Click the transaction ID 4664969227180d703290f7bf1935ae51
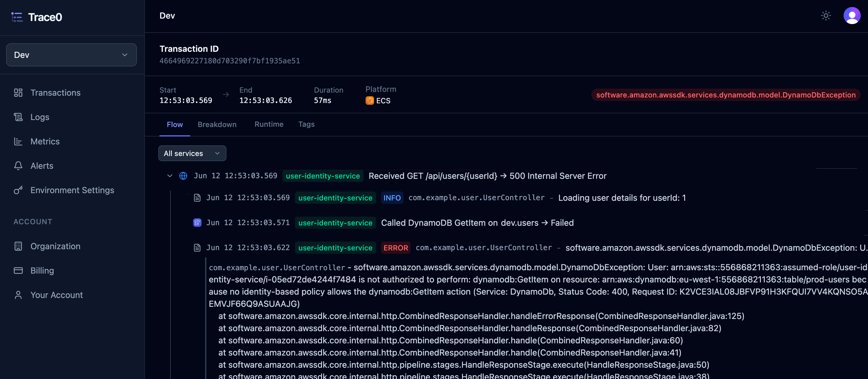 (x=229, y=61)
